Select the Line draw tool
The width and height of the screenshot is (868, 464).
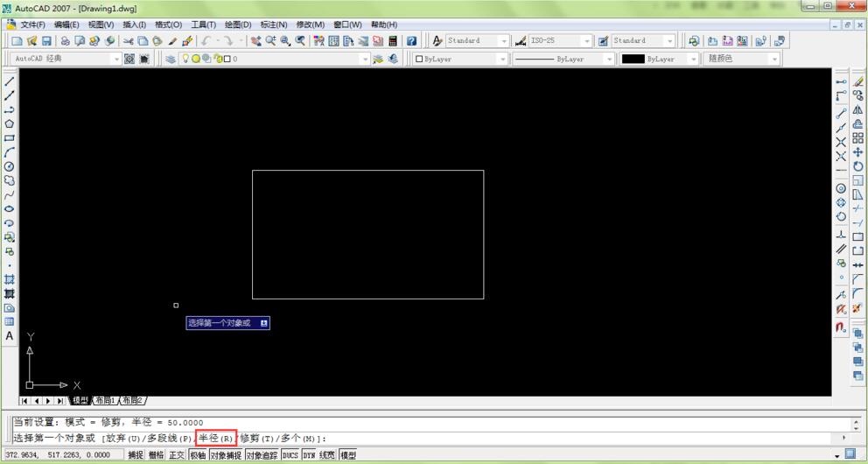(x=10, y=81)
